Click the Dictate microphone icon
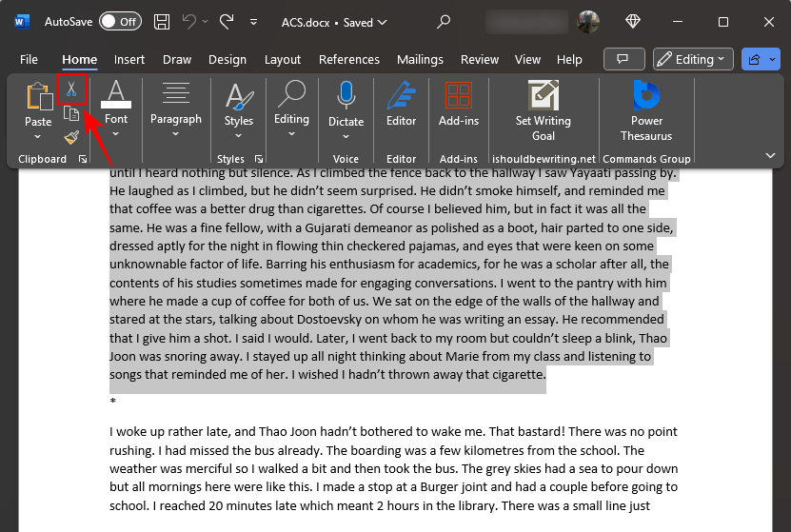 coord(346,96)
